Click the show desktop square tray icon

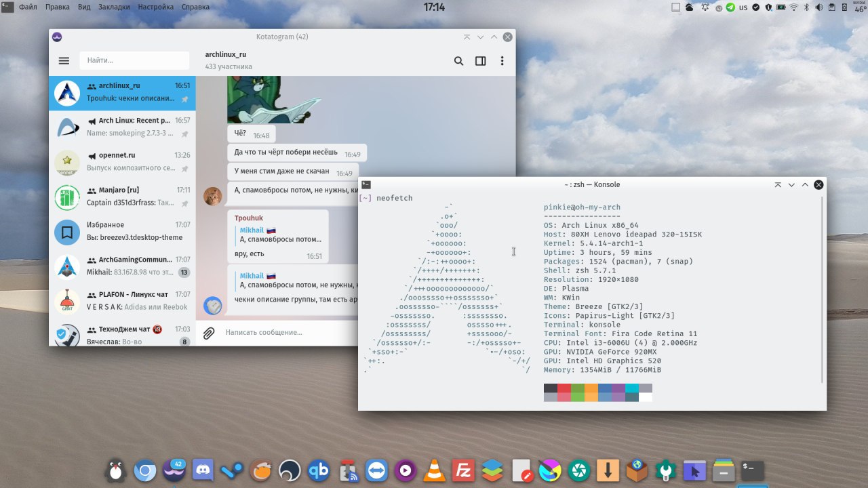[675, 7]
